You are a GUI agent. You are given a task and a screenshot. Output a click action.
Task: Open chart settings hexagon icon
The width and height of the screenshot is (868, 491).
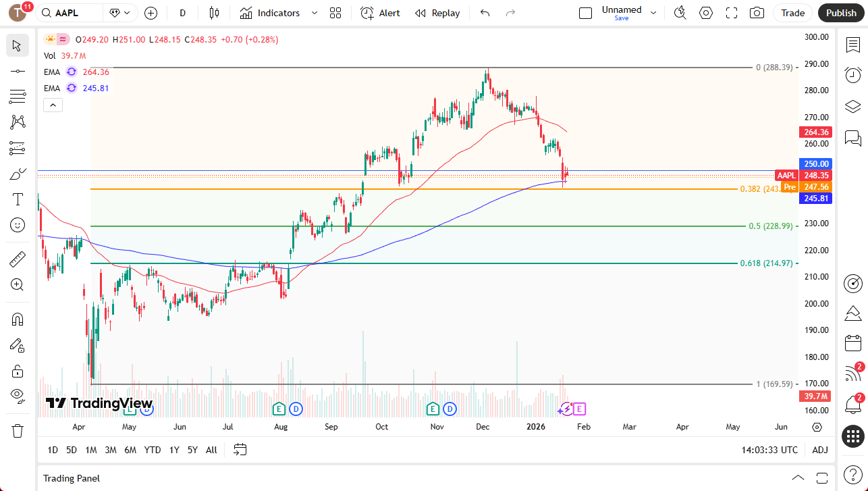pos(706,13)
